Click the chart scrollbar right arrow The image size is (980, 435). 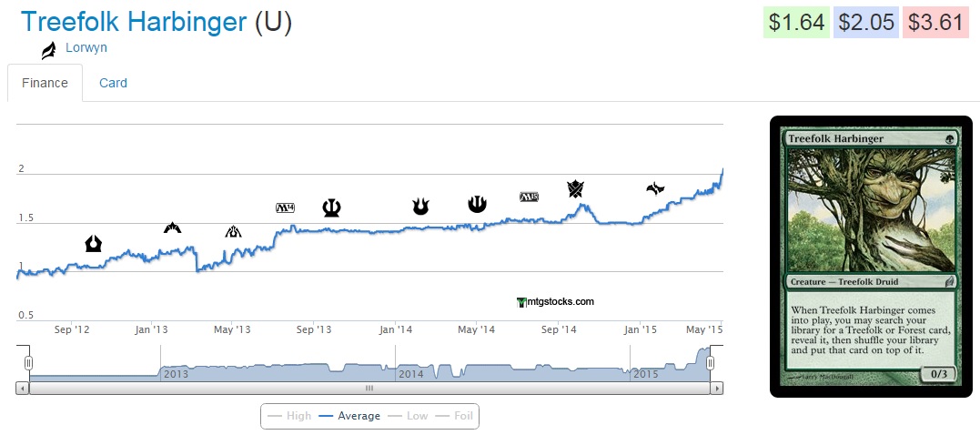[x=717, y=388]
